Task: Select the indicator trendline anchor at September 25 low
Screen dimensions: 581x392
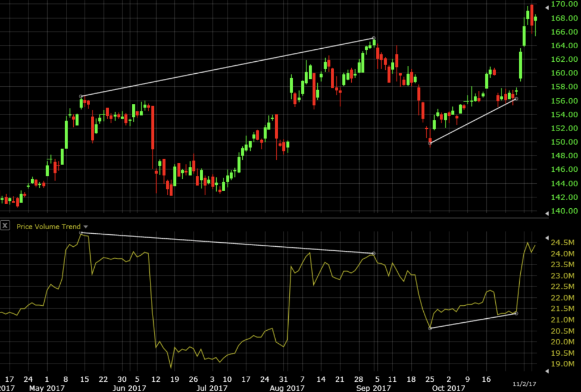Action: pyautogui.click(x=430, y=328)
